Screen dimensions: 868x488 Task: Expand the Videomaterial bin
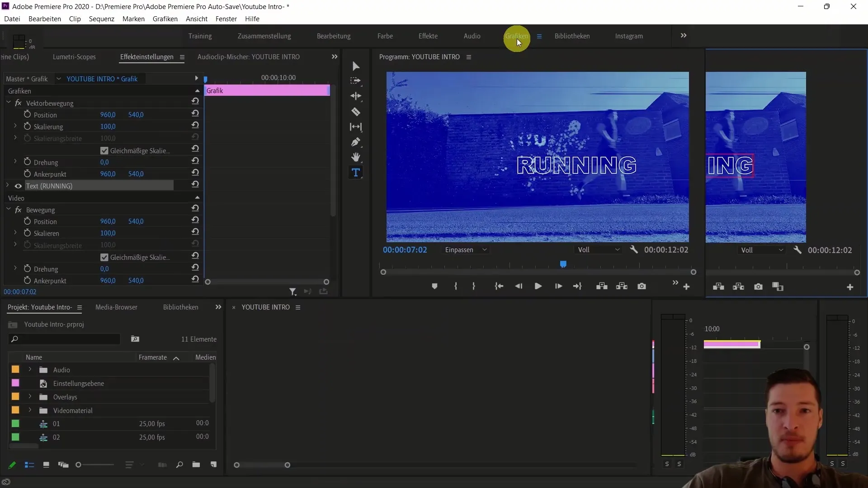(x=30, y=410)
